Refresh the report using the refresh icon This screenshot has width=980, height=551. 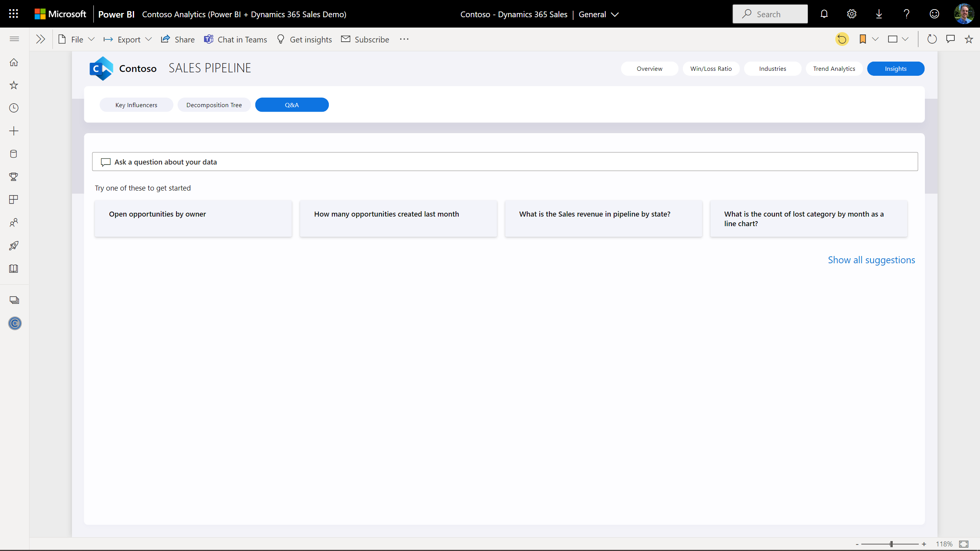[x=932, y=39]
